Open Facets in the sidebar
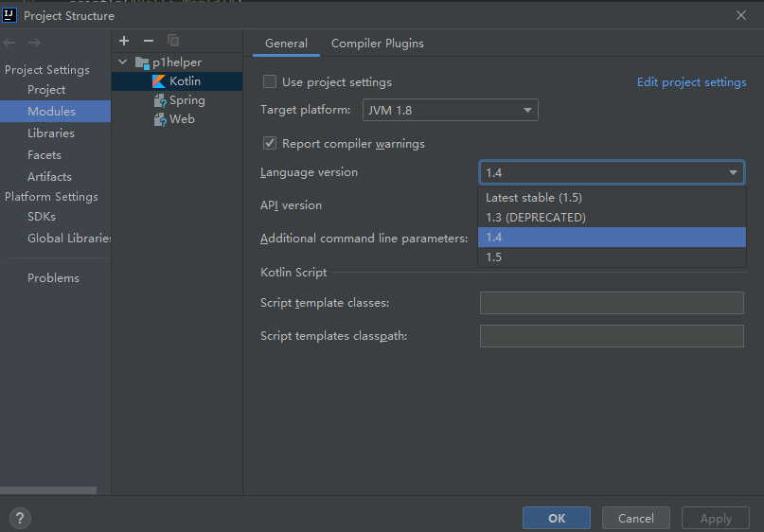 (44, 155)
